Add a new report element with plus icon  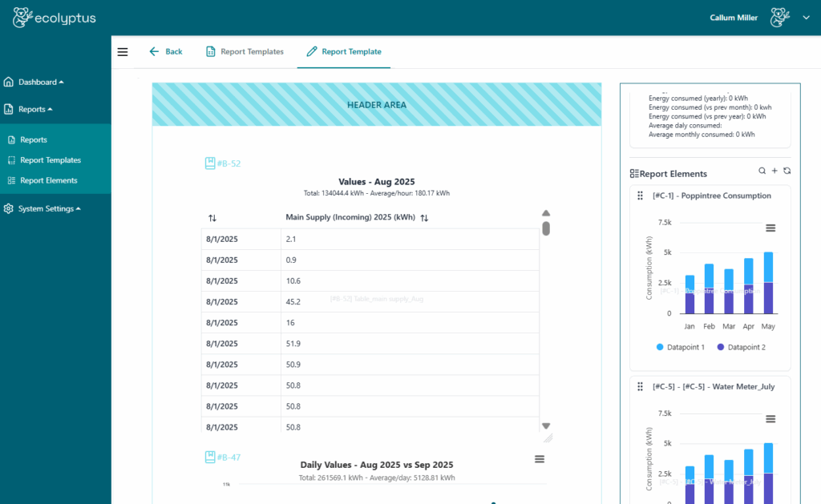pos(774,171)
